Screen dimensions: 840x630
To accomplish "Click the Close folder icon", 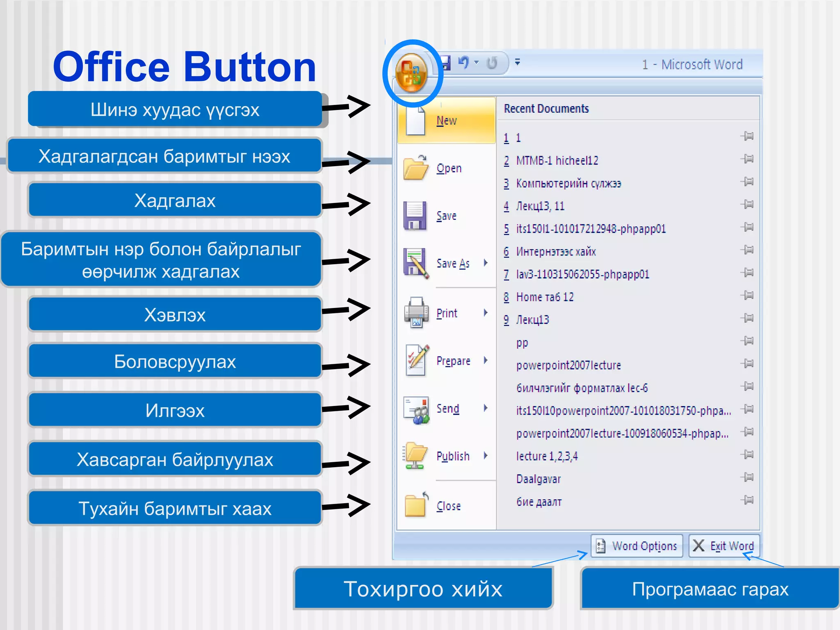I will click(x=416, y=504).
